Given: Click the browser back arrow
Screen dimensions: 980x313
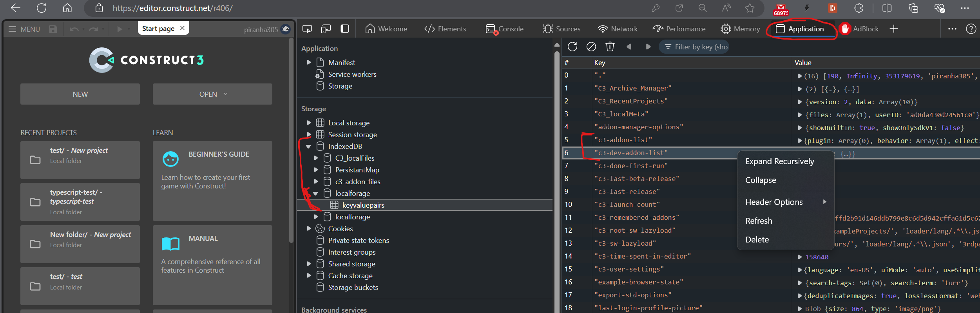Looking at the screenshot, I should [x=16, y=8].
